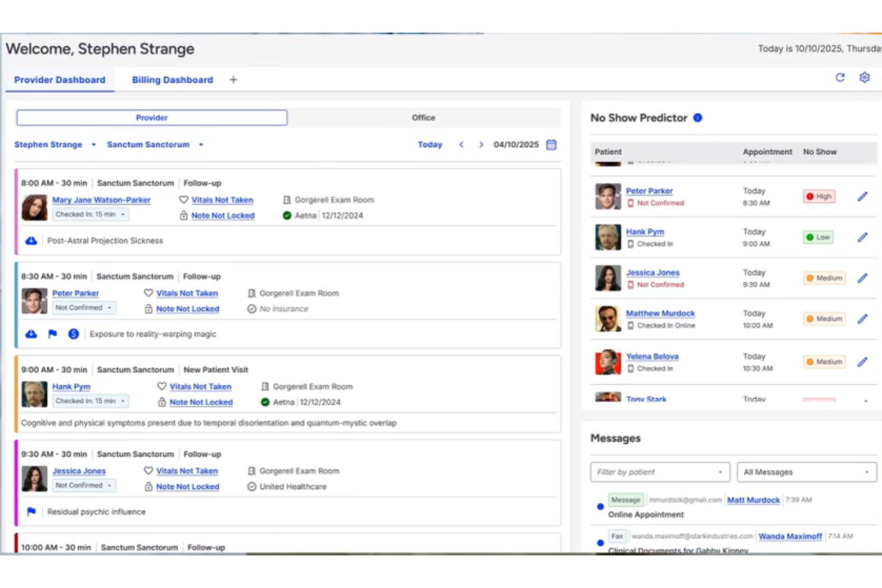Add a new dashboard tab with plus icon
The image size is (882, 588).
[233, 80]
